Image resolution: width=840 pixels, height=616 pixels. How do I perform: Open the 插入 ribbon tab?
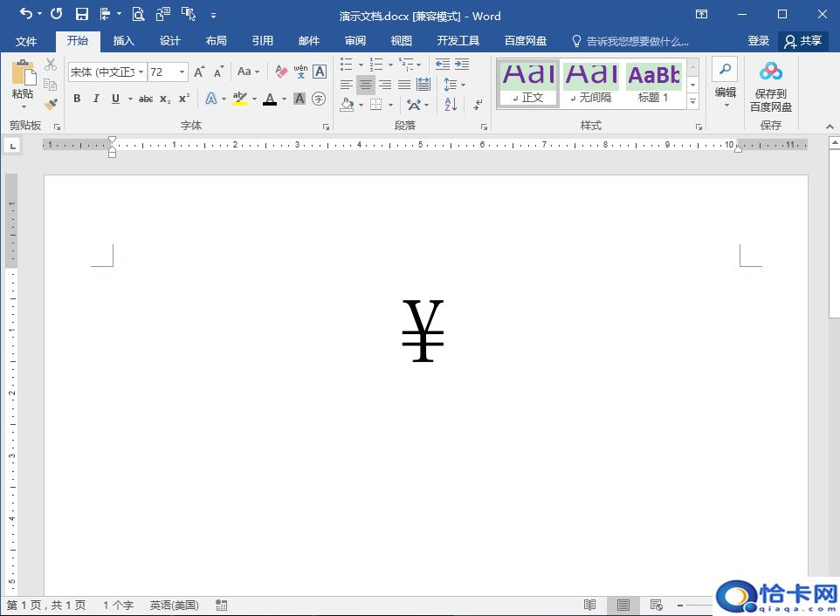pos(124,41)
